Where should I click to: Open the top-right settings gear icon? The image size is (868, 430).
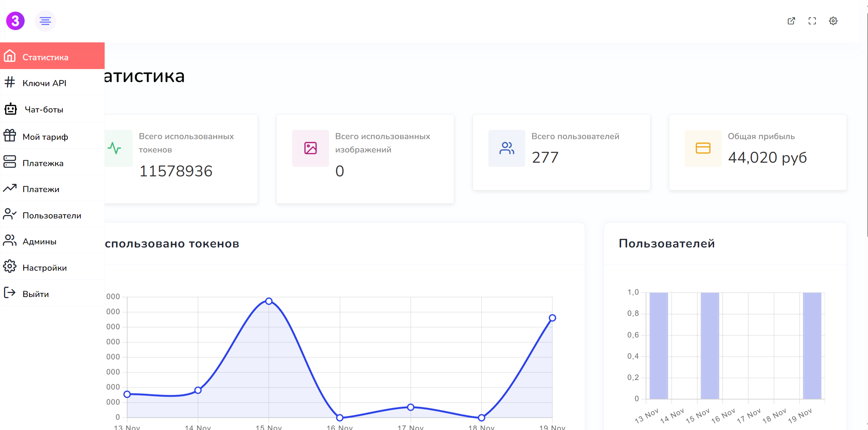(833, 21)
